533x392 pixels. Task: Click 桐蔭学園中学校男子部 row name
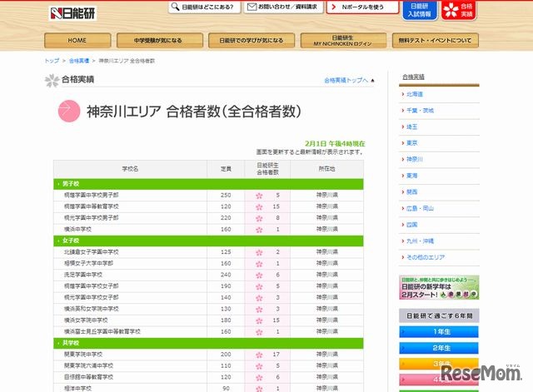coord(91,196)
